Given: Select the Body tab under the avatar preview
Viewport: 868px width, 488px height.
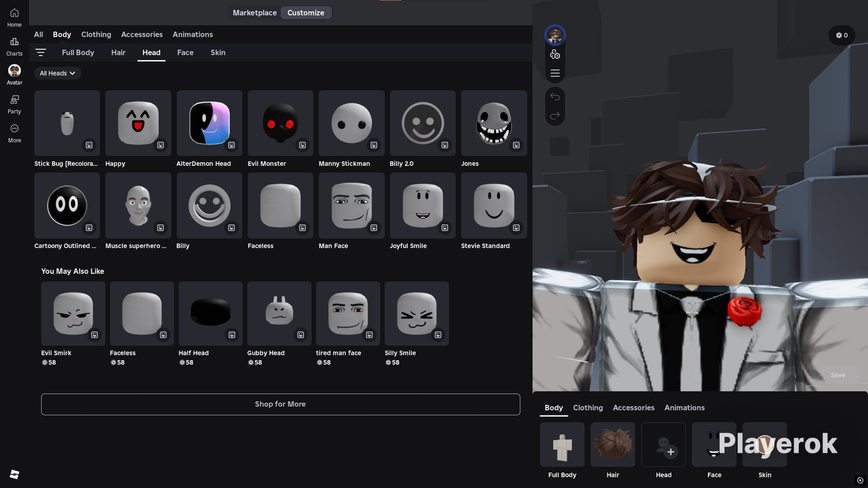Looking at the screenshot, I should 554,408.
